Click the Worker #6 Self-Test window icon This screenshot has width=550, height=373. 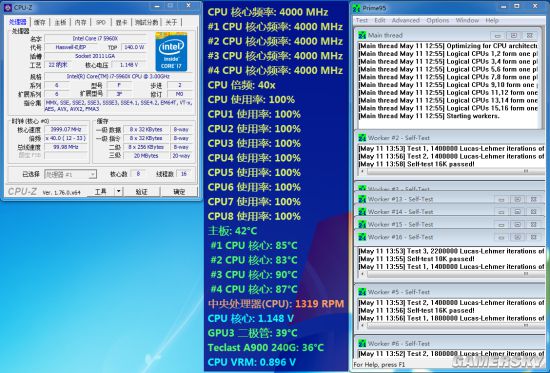click(x=362, y=344)
